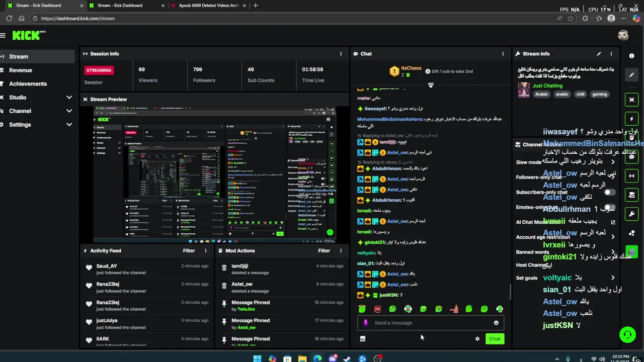Open the user avatar profile menu
This screenshot has width=644, height=362.
[x=623, y=35]
